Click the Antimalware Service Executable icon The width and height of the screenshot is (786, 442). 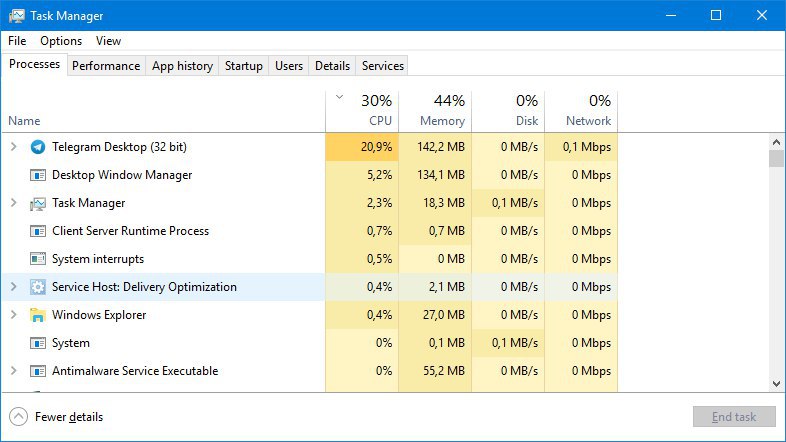[38, 371]
